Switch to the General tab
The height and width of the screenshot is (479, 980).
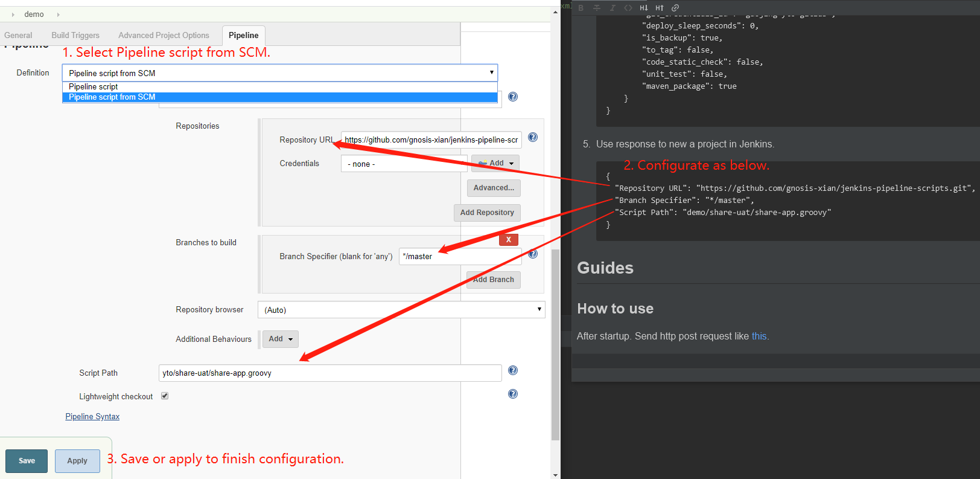click(x=18, y=36)
